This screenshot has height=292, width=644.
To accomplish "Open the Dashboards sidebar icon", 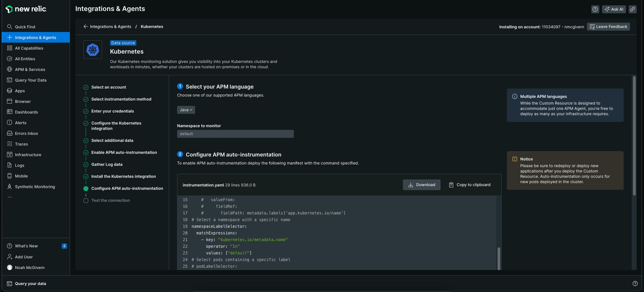I will pyautogui.click(x=10, y=112).
